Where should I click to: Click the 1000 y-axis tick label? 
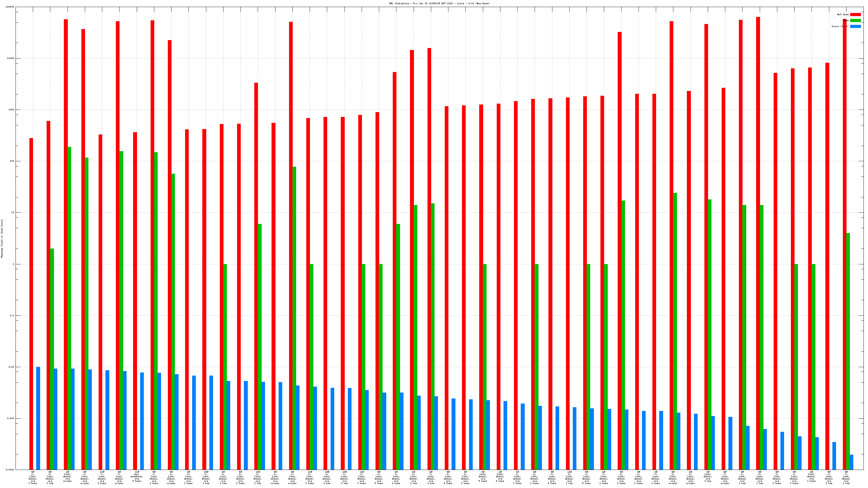tap(11, 110)
